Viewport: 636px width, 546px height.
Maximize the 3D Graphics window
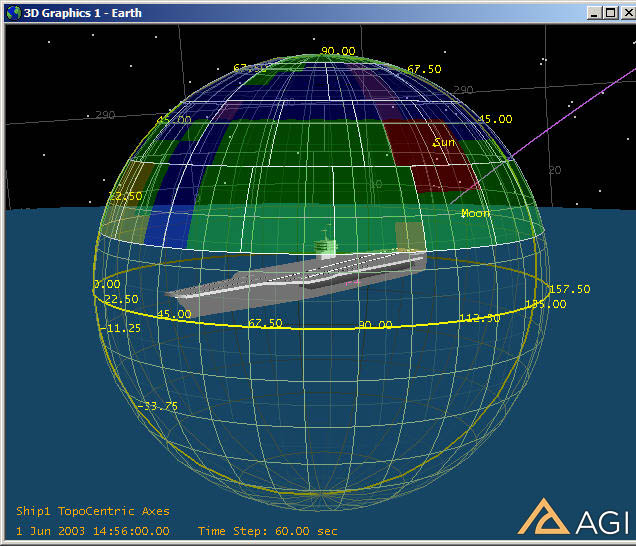pyautogui.click(x=610, y=12)
